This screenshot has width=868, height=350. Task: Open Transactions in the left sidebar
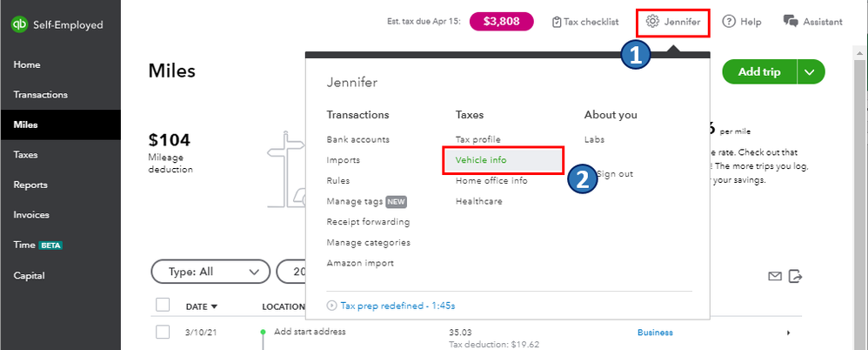coord(41,95)
